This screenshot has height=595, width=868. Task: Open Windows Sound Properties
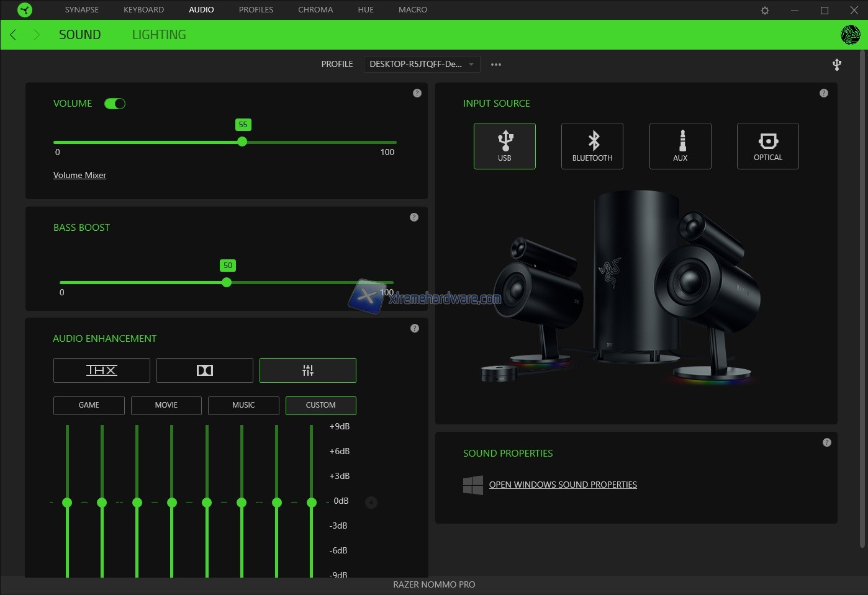[x=563, y=485]
